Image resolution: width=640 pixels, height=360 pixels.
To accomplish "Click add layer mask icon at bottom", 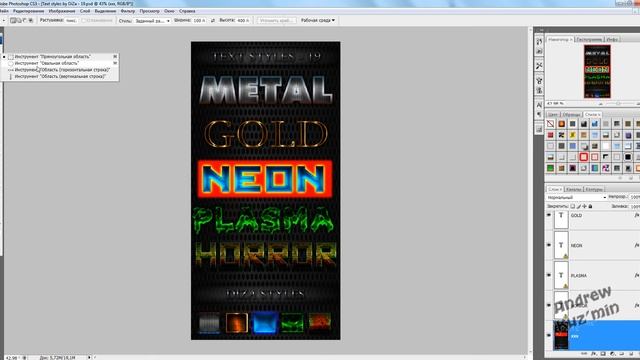I will coord(603,354).
